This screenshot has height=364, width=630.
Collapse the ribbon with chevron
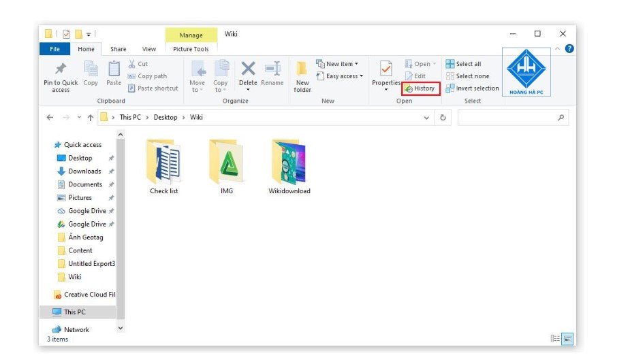pyautogui.click(x=558, y=48)
